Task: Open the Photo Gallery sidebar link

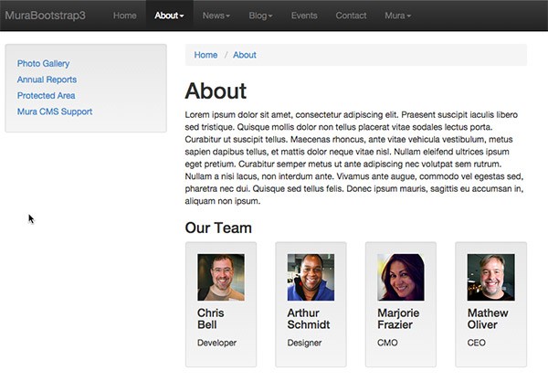Action: pyautogui.click(x=43, y=64)
